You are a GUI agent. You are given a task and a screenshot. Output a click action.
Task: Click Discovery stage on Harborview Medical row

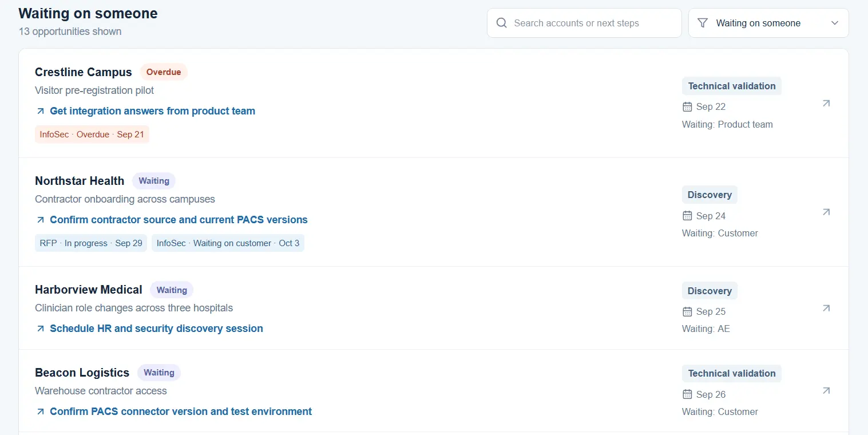click(x=710, y=291)
